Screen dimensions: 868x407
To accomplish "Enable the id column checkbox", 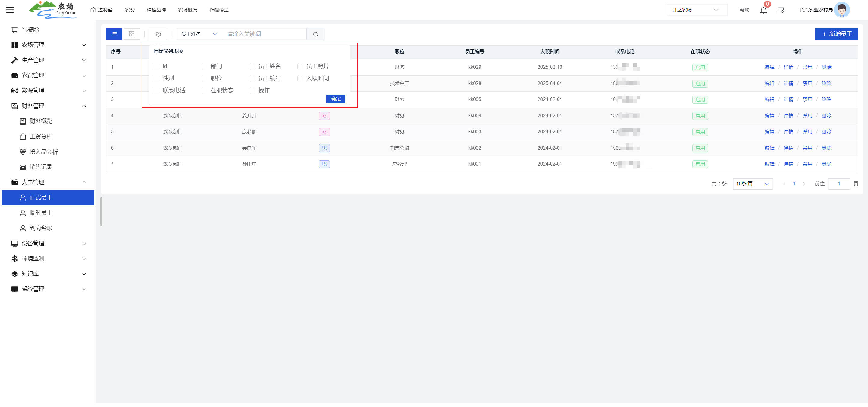I will 157,66.
